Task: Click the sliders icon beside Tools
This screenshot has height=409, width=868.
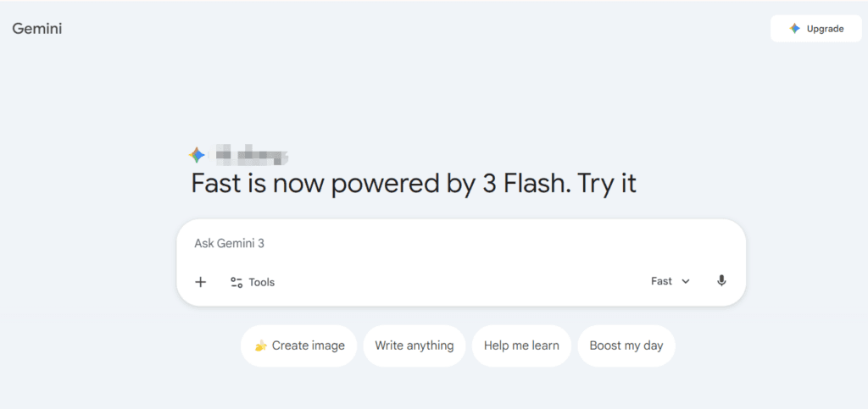Action: coord(236,282)
